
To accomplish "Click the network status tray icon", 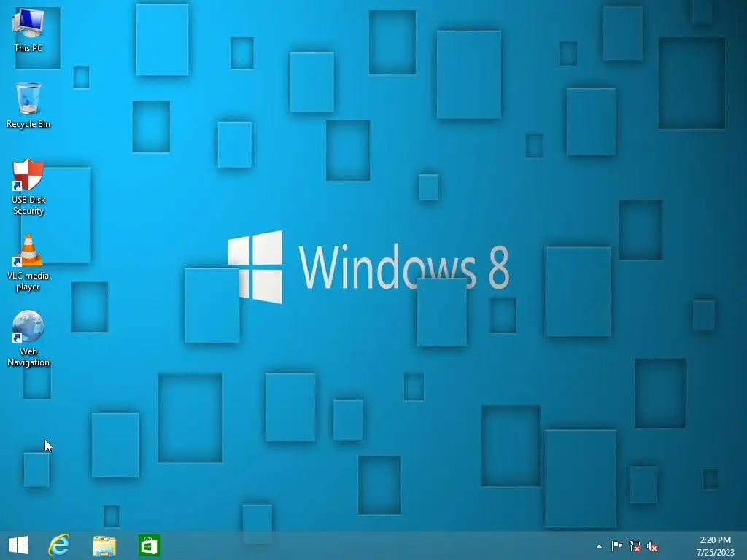I will [634, 546].
